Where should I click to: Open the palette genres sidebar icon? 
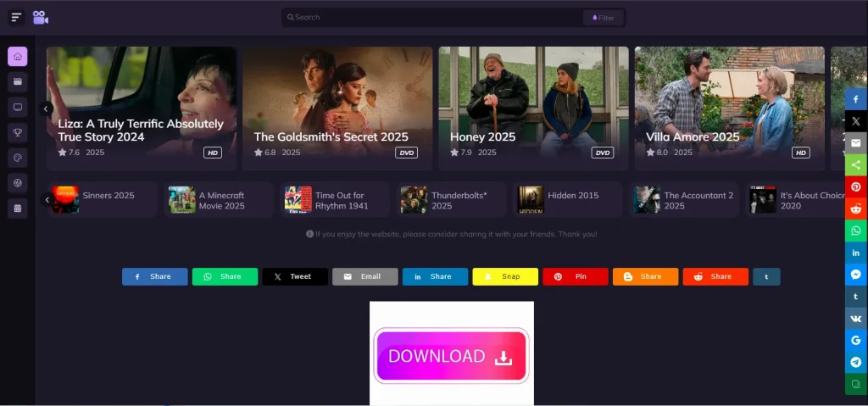17,158
